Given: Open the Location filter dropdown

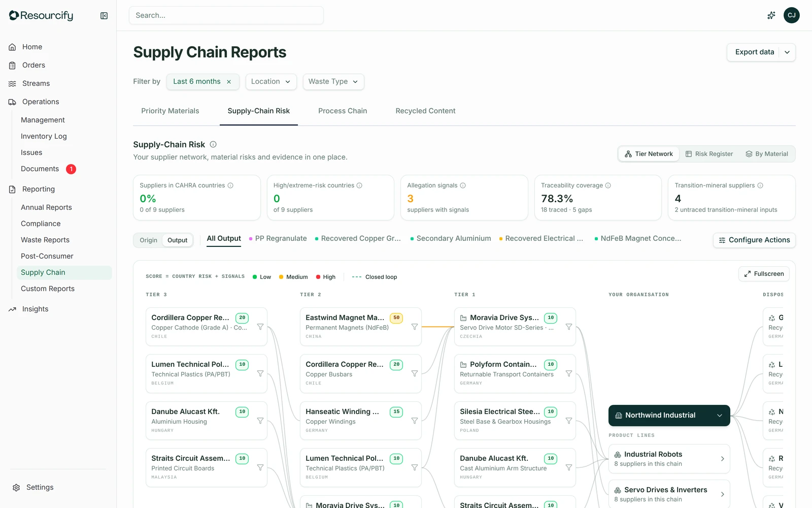Looking at the screenshot, I should pos(271,82).
